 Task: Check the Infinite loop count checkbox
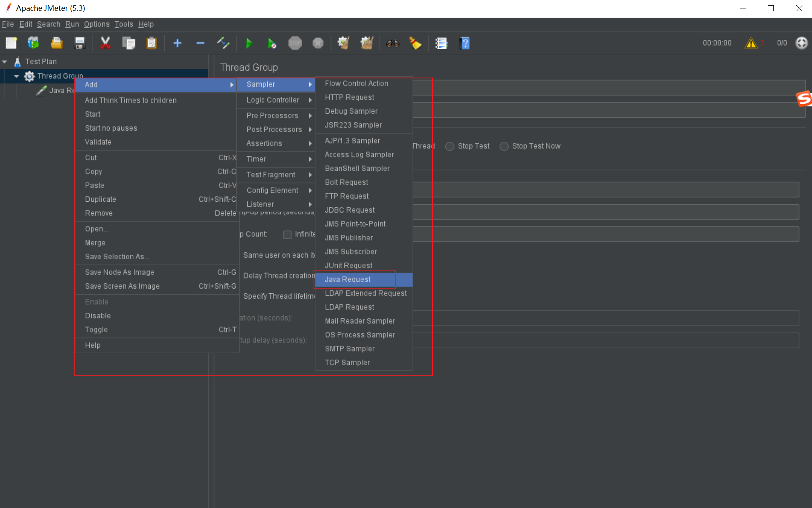click(x=287, y=234)
